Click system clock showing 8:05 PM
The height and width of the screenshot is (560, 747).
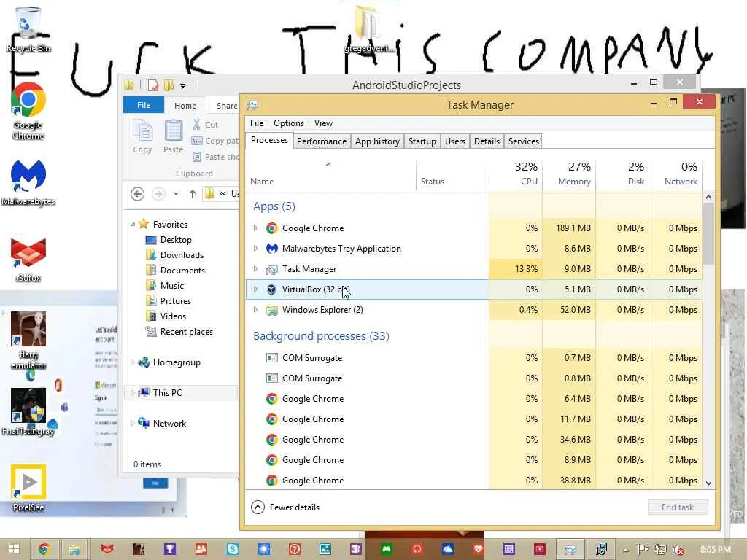715,550
